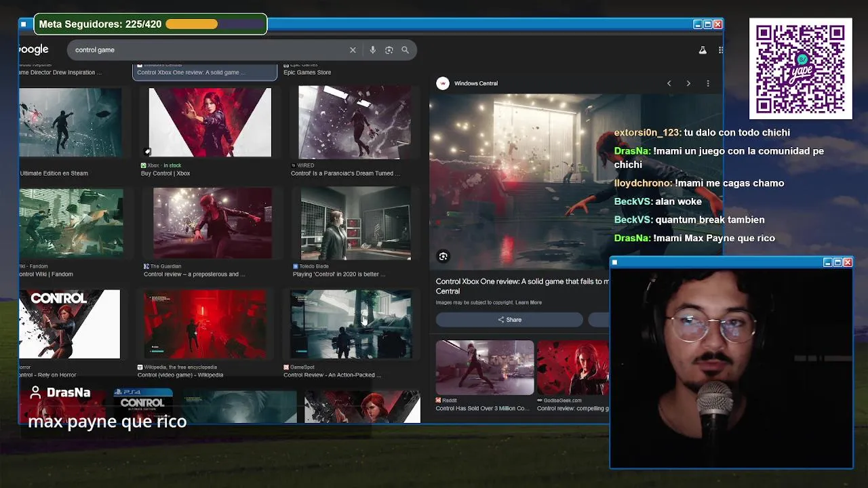This screenshot has width=868, height=488.
Task: Click the Windows Central source name
Action: pos(476,83)
